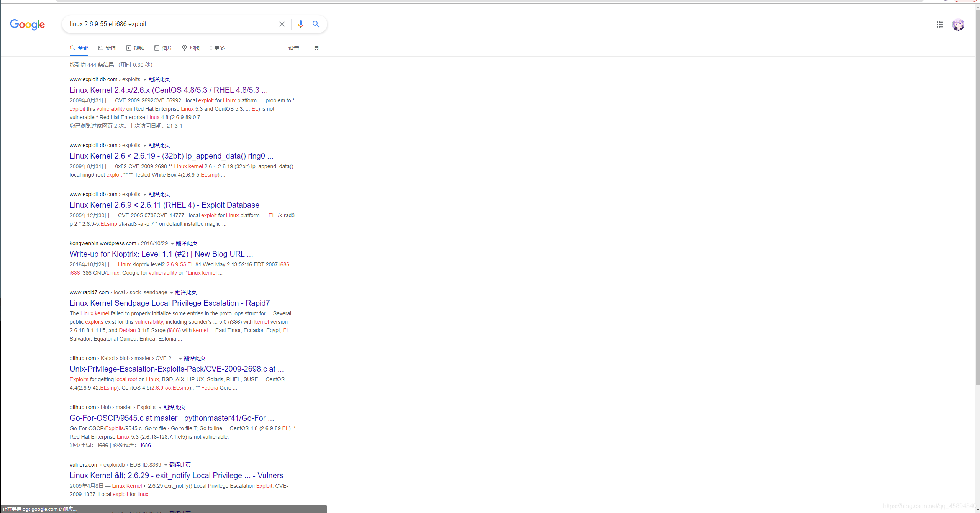This screenshot has height=513, width=980.
Task: Open the Kioptrix Level 1.1 write-up link
Action: click(161, 254)
